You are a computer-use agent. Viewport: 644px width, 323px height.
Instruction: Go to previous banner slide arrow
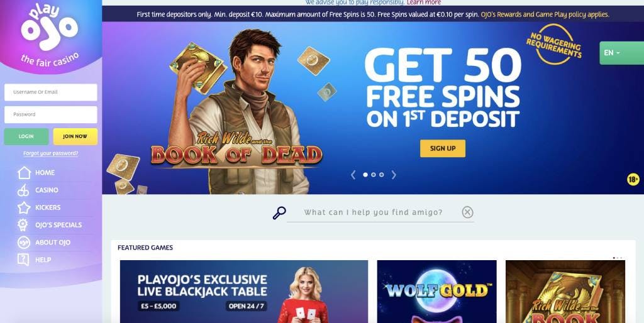(x=353, y=175)
